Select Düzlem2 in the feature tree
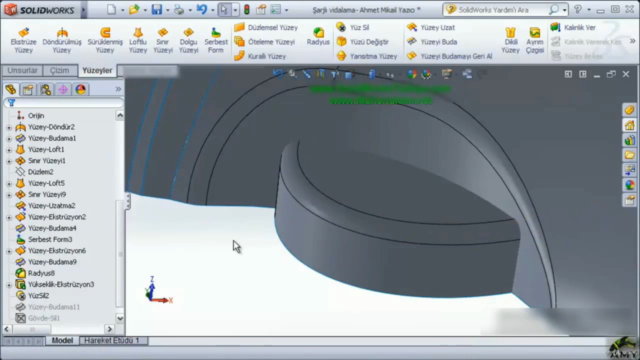Image resolution: width=640 pixels, height=360 pixels. click(x=40, y=172)
